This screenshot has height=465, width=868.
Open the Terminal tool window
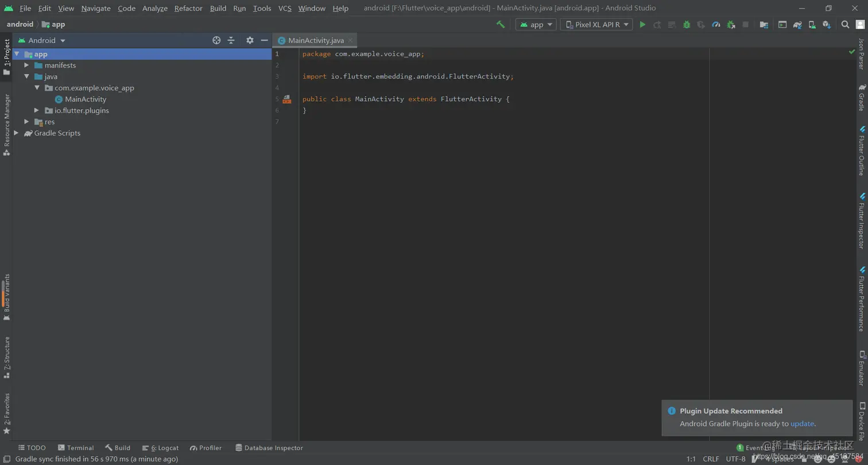75,448
